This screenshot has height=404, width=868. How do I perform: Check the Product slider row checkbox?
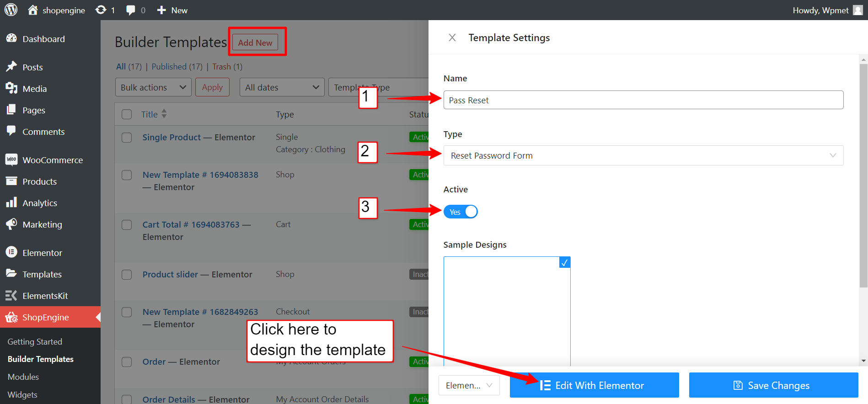(127, 275)
